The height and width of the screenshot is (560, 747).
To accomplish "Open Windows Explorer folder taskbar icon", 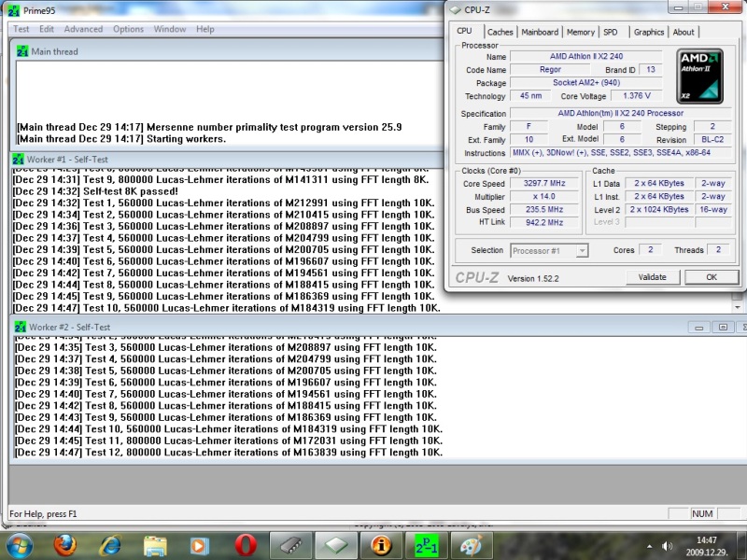I will [155, 546].
